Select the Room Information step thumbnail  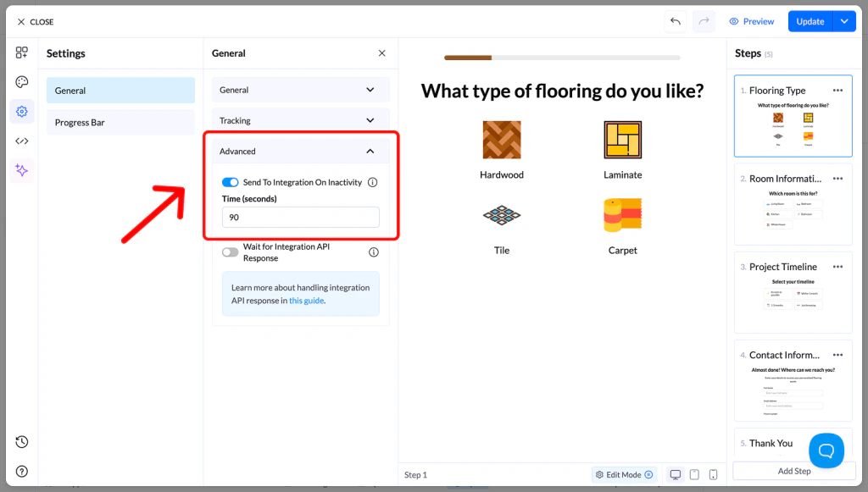click(793, 204)
